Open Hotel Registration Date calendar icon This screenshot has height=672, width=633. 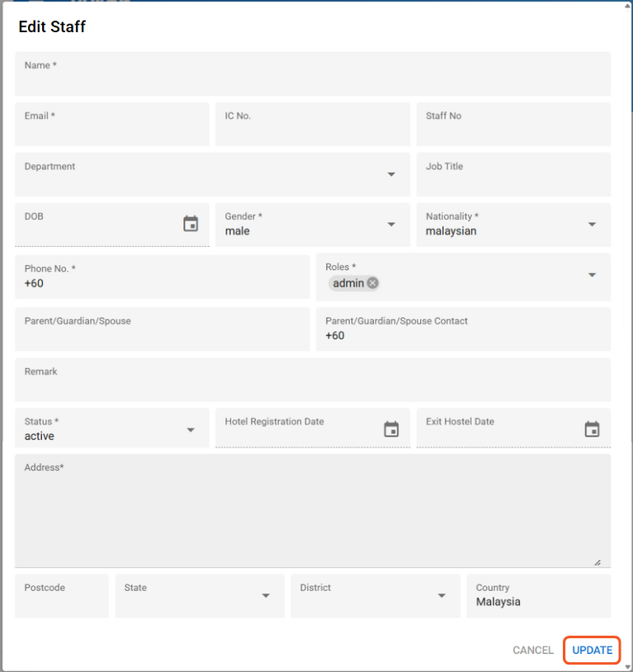(391, 429)
